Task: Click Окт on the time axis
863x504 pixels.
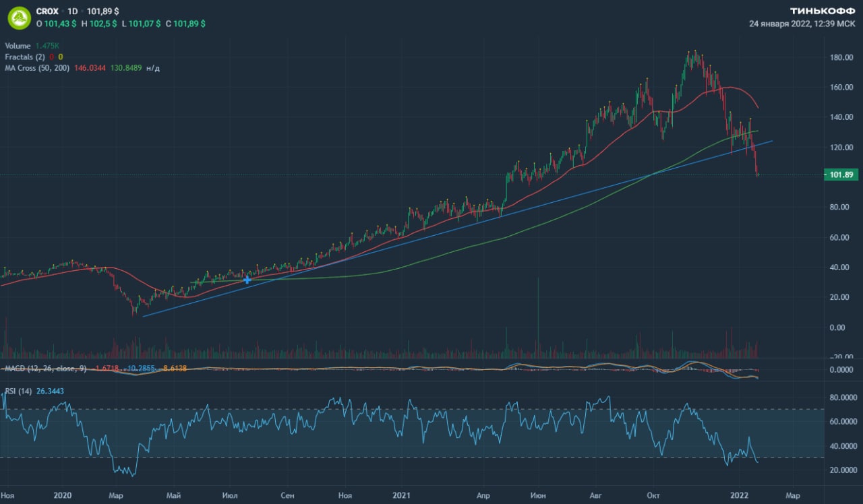Action: [653, 495]
